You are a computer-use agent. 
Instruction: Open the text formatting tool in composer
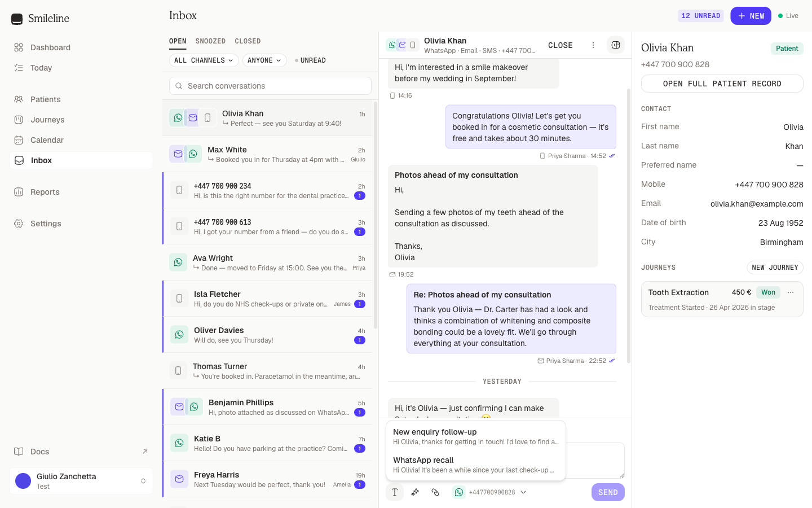[x=395, y=492]
